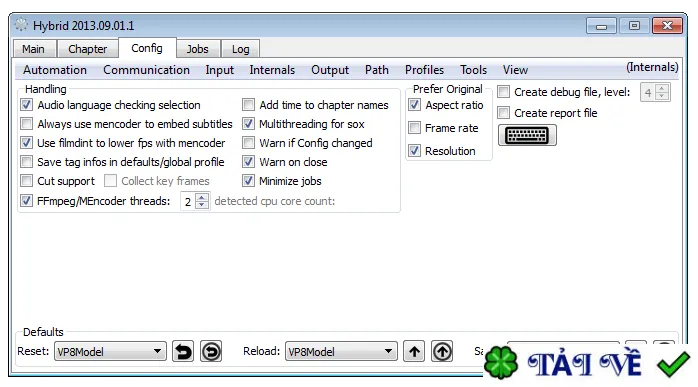Open the Internals config section
Image resolution: width=698 pixels, height=387 pixels.
click(272, 70)
